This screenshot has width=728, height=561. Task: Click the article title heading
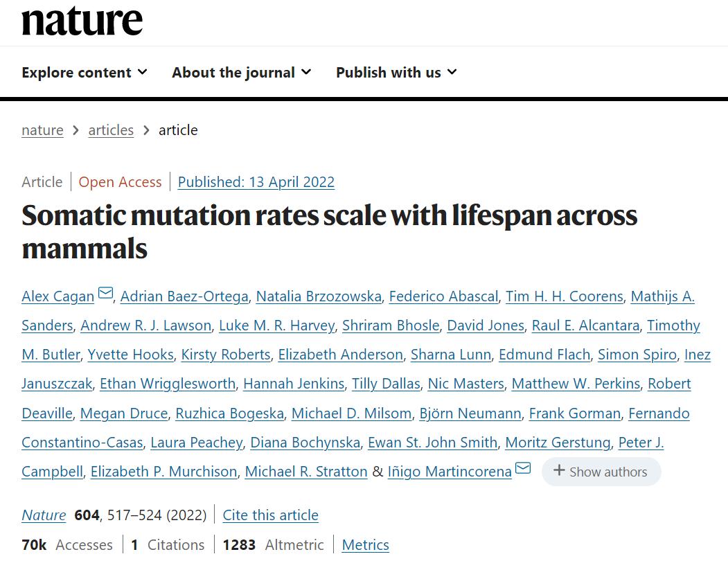329,231
